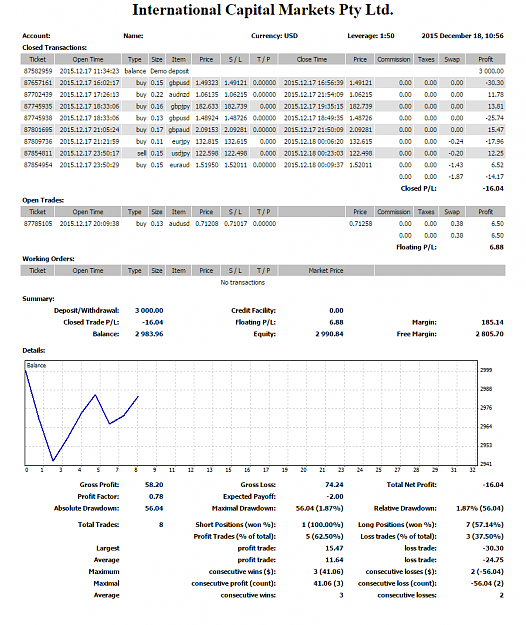The width and height of the screenshot is (526, 625).
Task: Click the Closed Transactions Ticket column header
Action: coord(37,59)
